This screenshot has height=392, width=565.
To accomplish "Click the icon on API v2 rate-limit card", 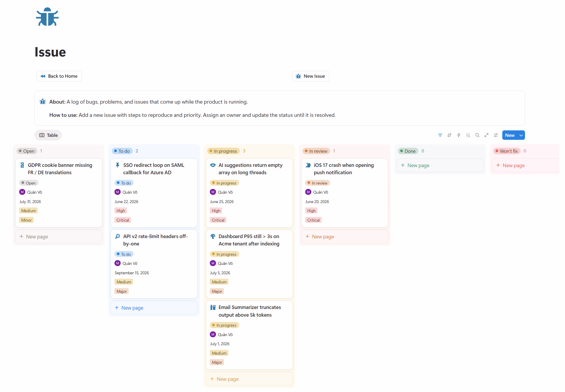I will tap(117, 236).
